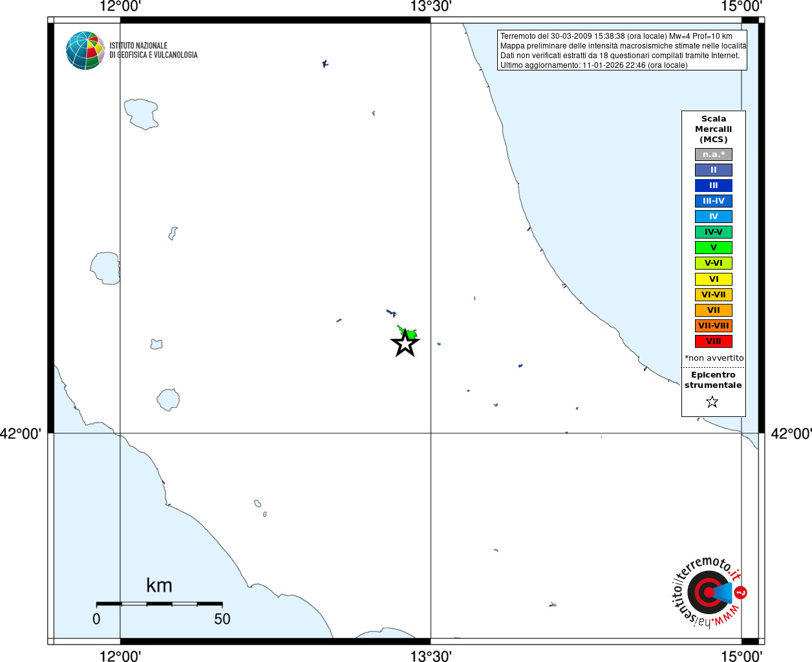Select the intensity VI yellow swatch

[x=714, y=279]
